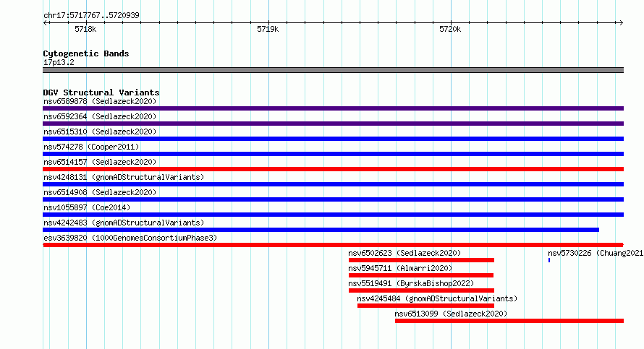The image size is (644, 349).
Task: Click the 5719k ruler mark
Action: pyautogui.click(x=268, y=29)
